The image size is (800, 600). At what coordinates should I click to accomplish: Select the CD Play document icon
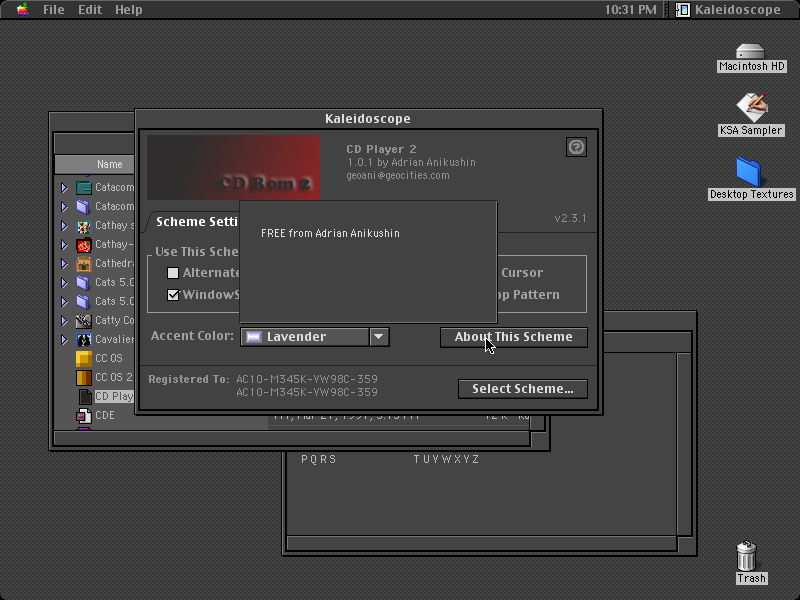85,396
